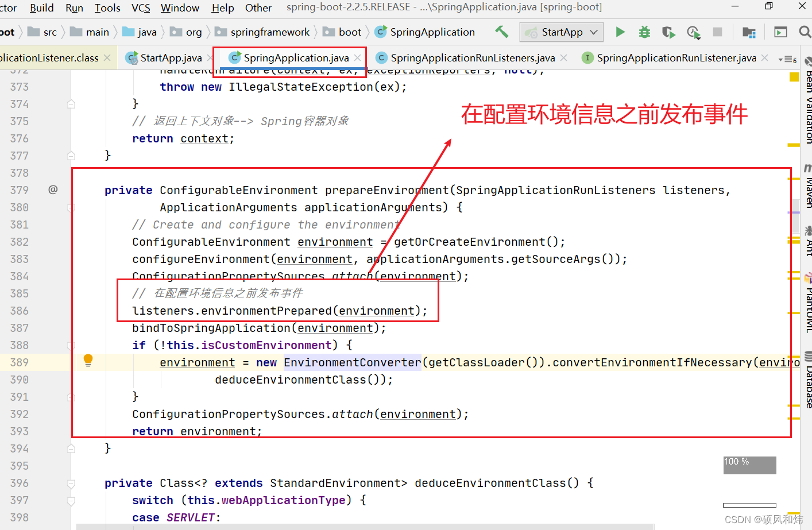The width and height of the screenshot is (812, 530).
Task: Open the Run Anything icon
Action: click(780, 32)
